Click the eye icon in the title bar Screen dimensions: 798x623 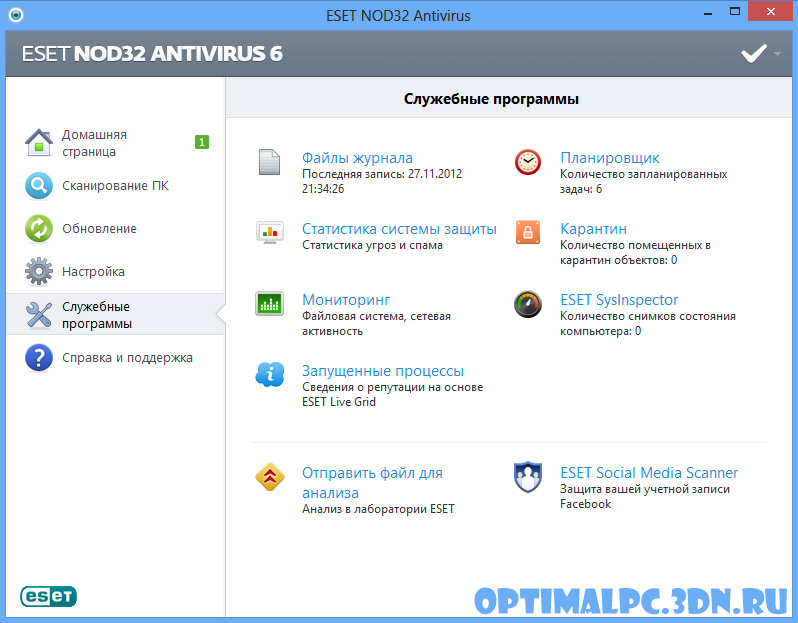click(16, 15)
